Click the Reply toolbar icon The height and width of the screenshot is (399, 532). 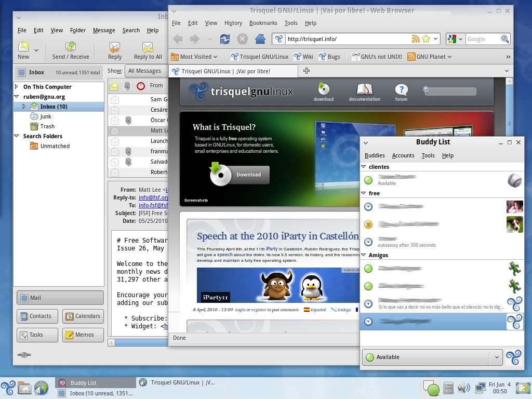coord(115,47)
